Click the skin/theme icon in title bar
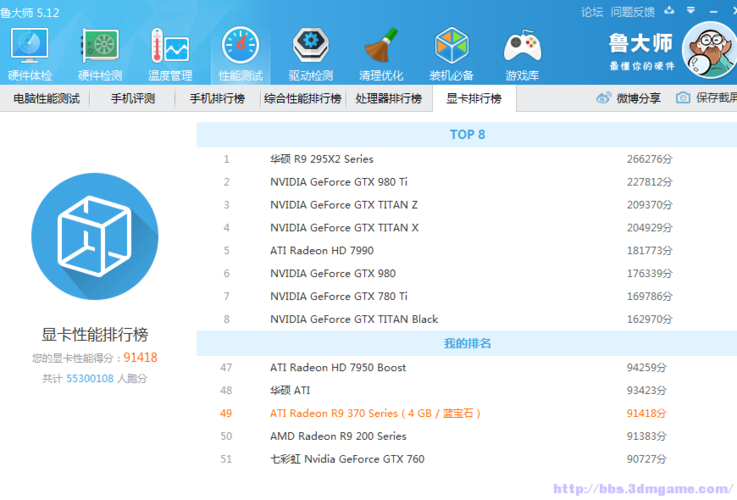The image size is (737, 500). (x=669, y=10)
